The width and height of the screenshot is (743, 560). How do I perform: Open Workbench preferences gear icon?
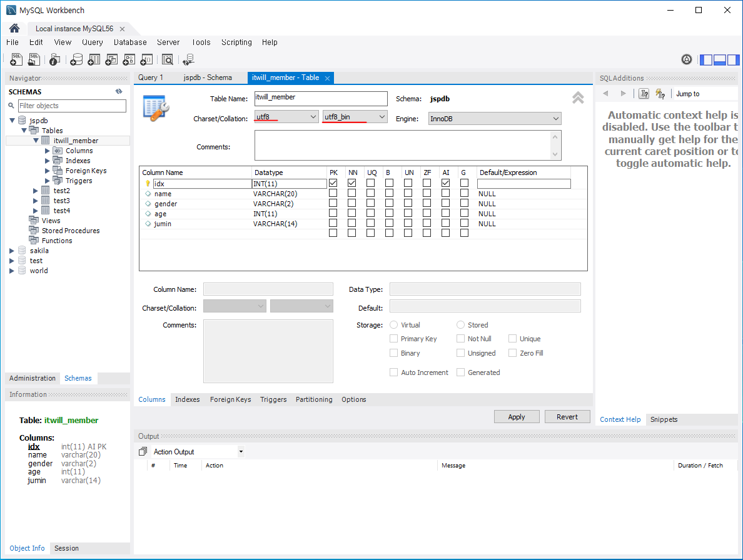tap(687, 59)
